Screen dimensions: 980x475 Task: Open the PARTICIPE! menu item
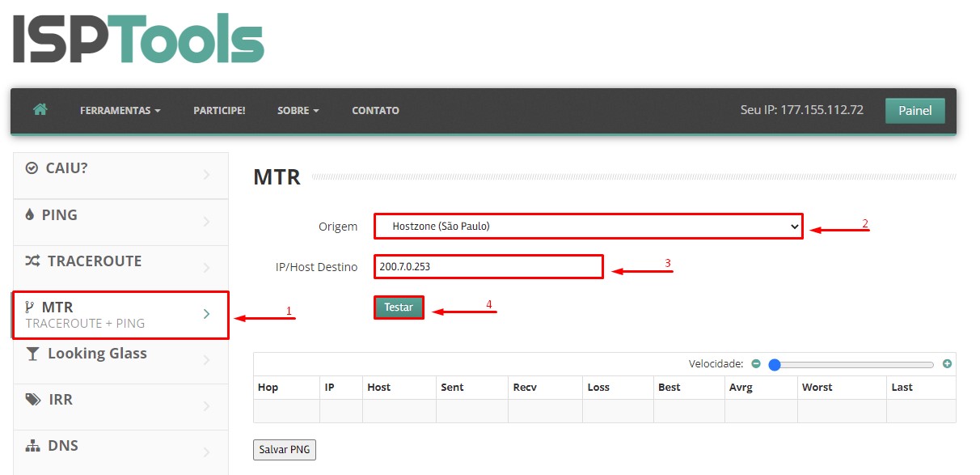(x=219, y=110)
